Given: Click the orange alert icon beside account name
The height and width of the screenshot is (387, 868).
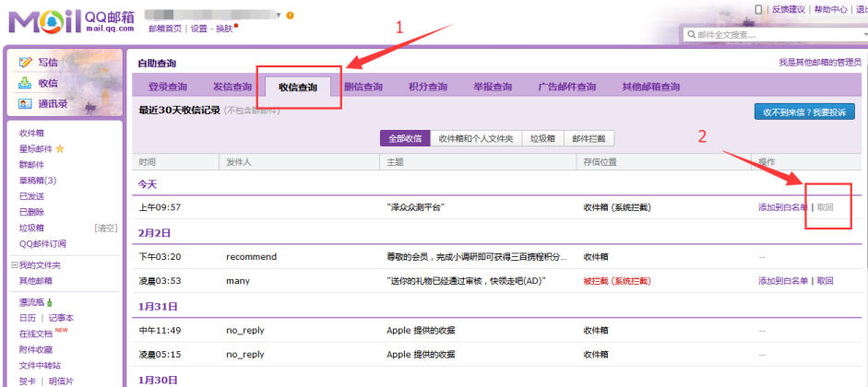Looking at the screenshot, I should click(291, 16).
